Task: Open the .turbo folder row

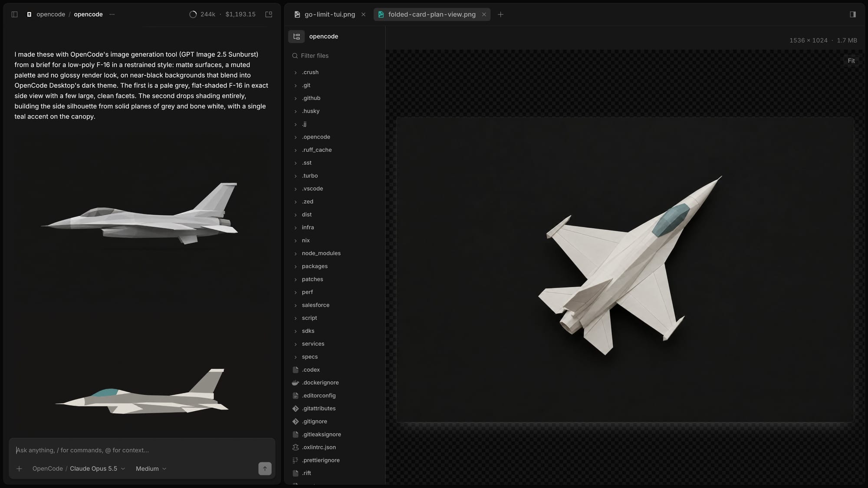Action: [x=335, y=176]
